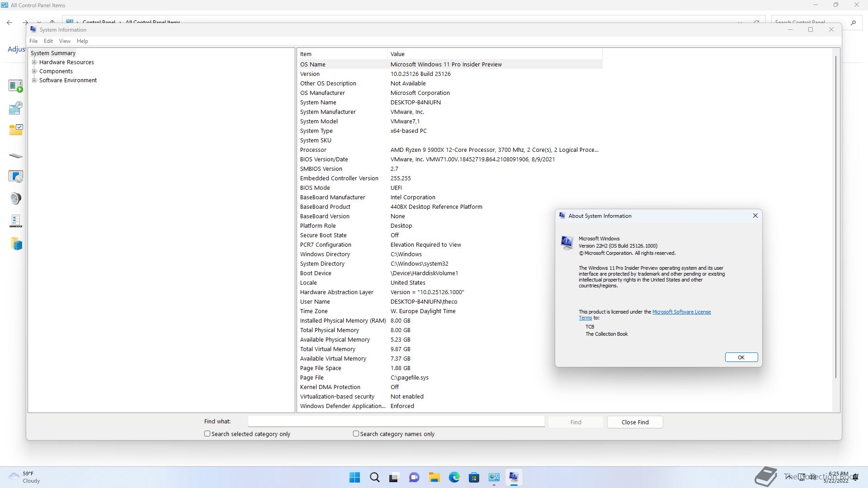The width and height of the screenshot is (868, 488).
Task: Select Virtualization-based security row
Action: click(450, 397)
